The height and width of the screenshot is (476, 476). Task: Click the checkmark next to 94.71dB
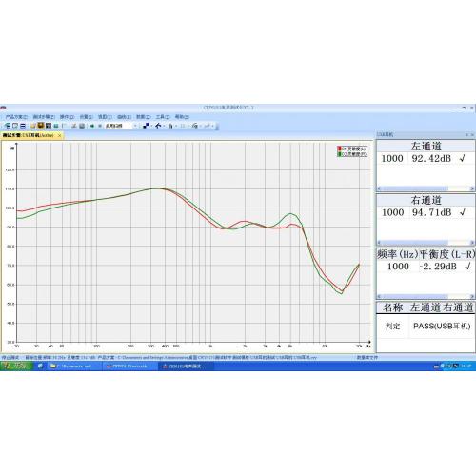(x=463, y=212)
